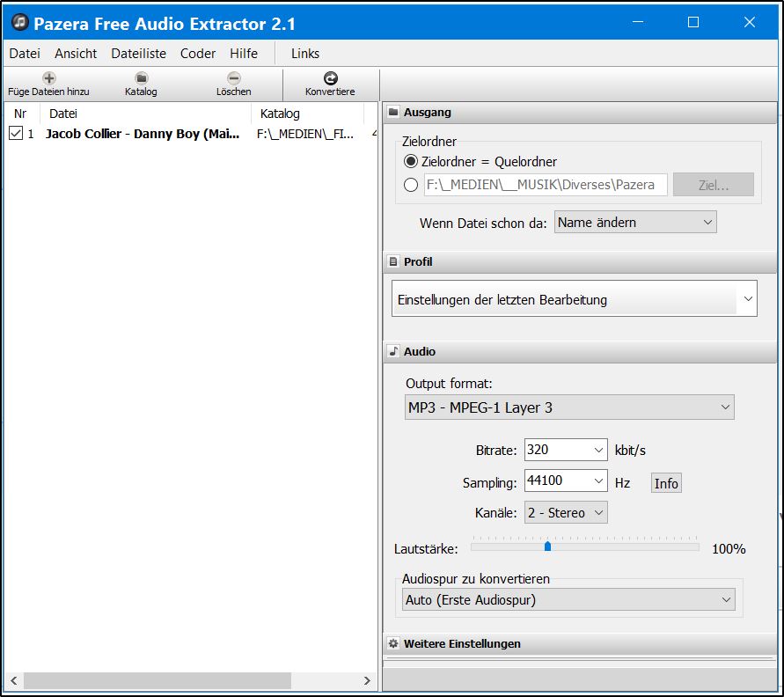Click the Füge Dateien hinzu plus icon
This screenshot has width=784, height=697.
click(48, 78)
